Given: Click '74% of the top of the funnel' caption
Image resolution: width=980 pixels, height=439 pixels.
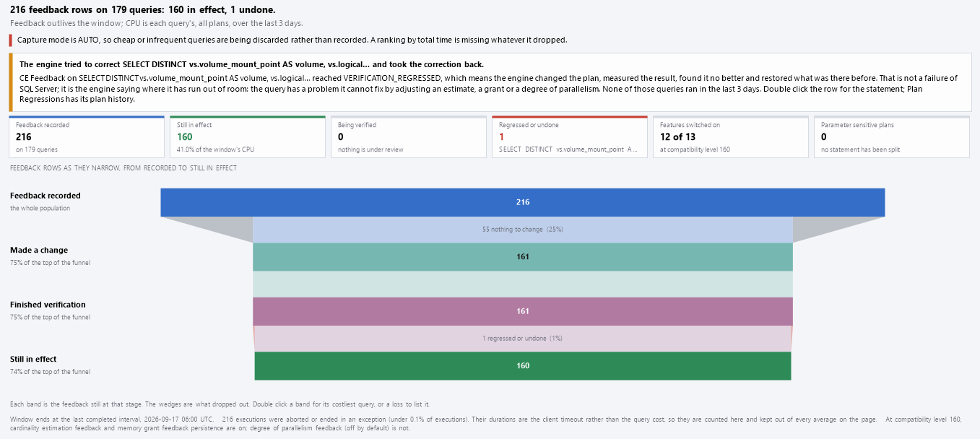Looking at the screenshot, I should 51,372.
